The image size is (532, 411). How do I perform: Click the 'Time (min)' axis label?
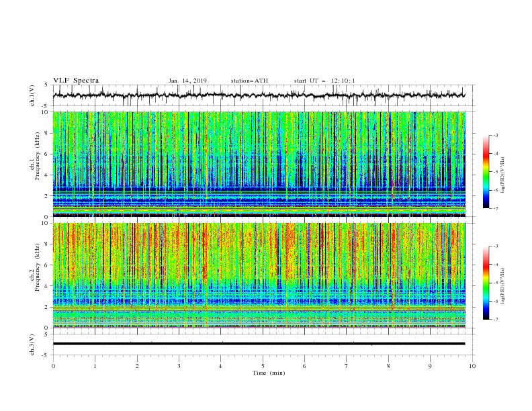coord(269,373)
